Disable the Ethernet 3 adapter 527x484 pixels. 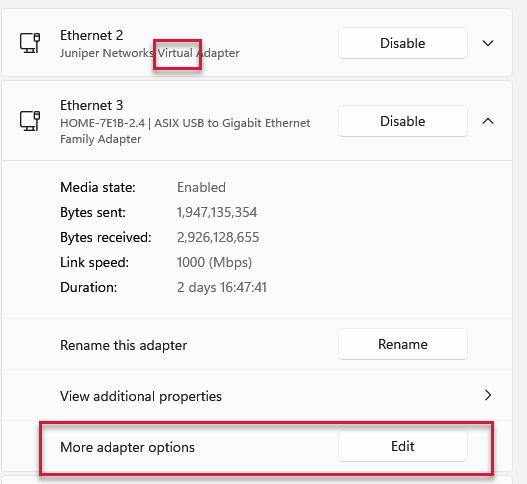(x=403, y=121)
